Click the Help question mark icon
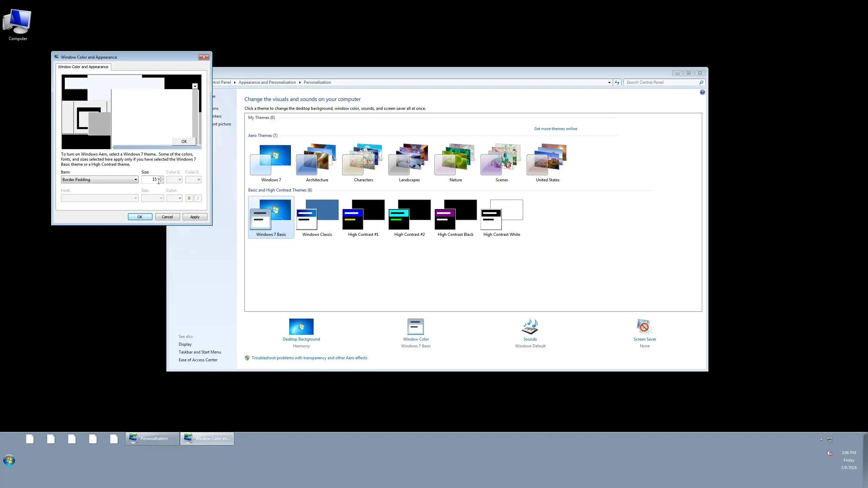 tap(702, 92)
